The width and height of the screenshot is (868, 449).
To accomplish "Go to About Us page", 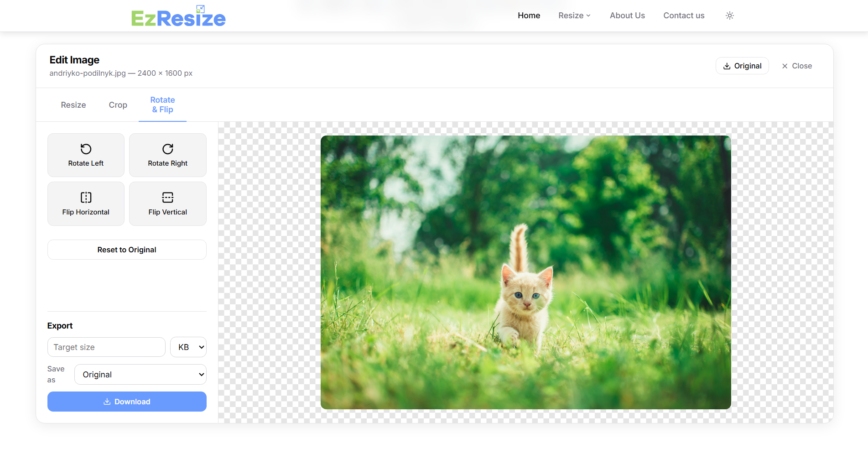I will point(627,16).
